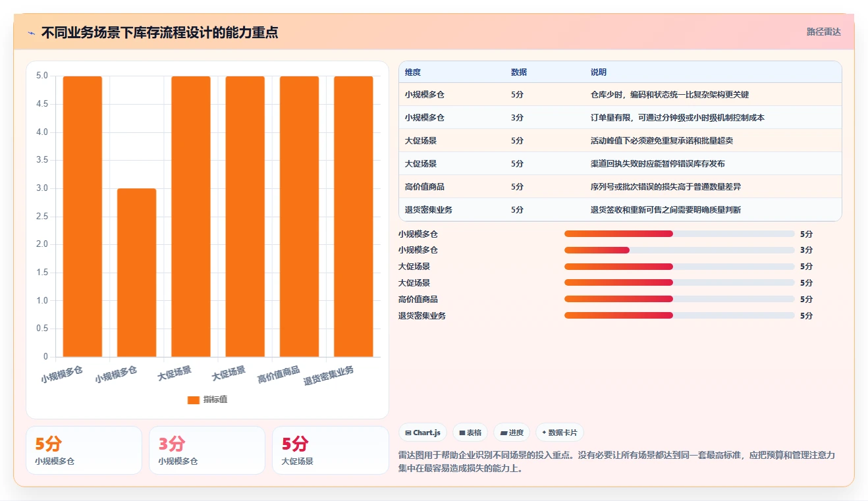The width and height of the screenshot is (868, 501).
Task: Click the lightning icon beside the page title
Action: pyautogui.click(x=31, y=32)
